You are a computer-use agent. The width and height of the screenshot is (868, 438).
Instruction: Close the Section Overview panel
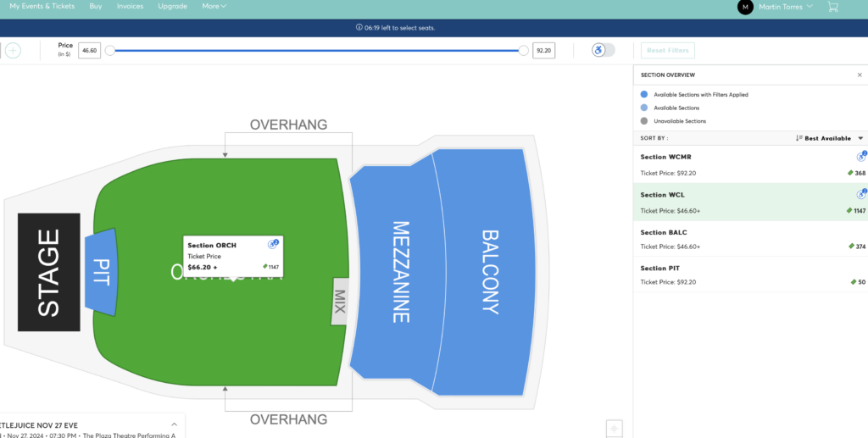pos(859,75)
